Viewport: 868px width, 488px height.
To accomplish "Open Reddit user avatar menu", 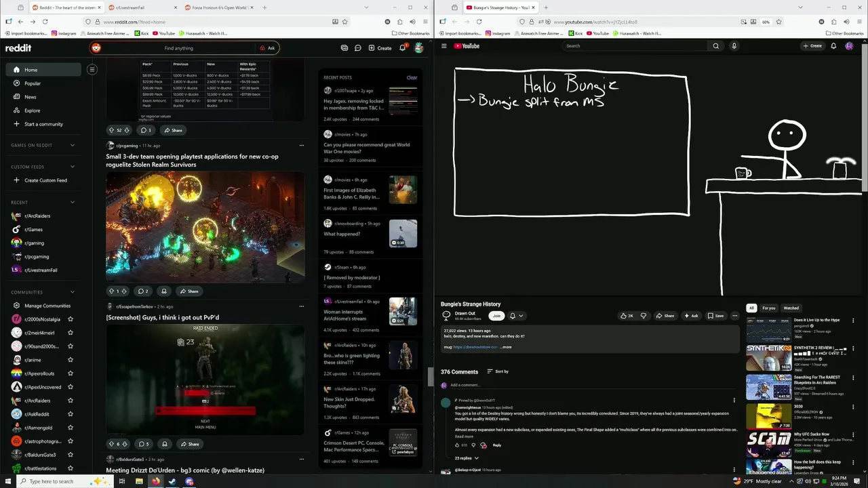I will point(419,48).
